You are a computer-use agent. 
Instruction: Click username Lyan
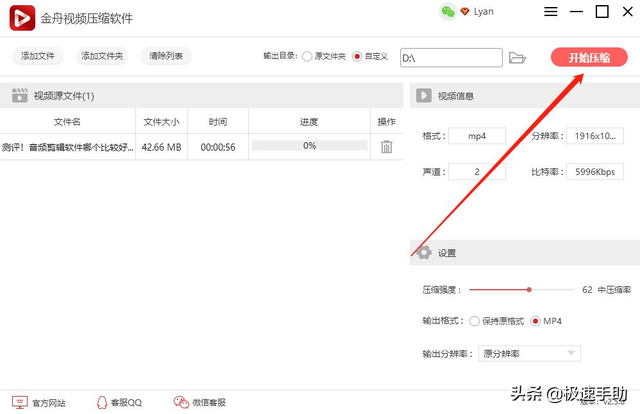(x=484, y=11)
